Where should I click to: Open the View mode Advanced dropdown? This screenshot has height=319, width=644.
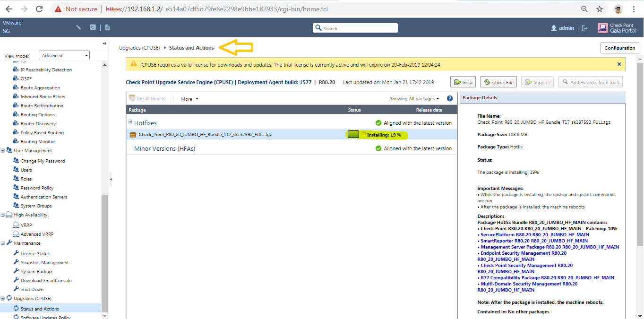[64, 55]
